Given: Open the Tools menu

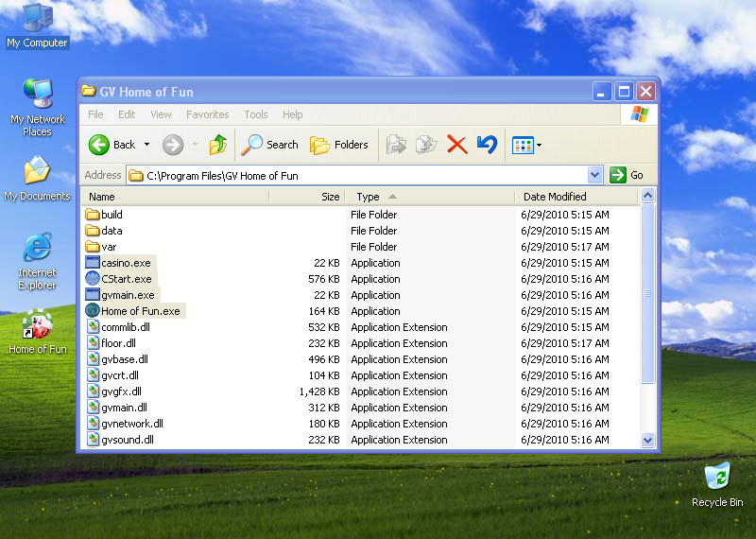Looking at the screenshot, I should click(255, 114).
